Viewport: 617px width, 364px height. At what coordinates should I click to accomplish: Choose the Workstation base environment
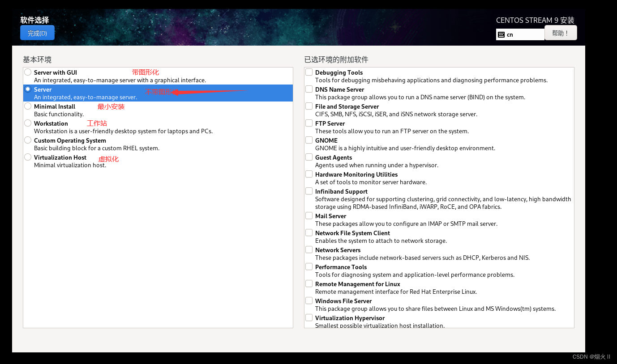[27, 123]
